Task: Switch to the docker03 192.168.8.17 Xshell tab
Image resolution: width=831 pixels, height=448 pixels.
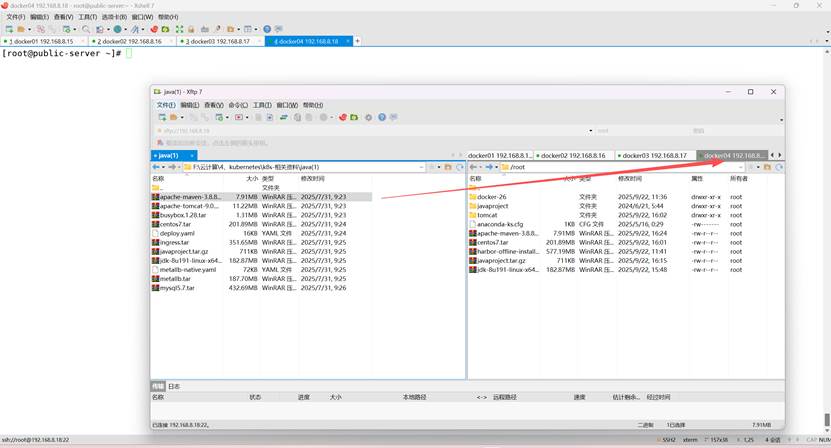Action: click(x=218, y=41)
